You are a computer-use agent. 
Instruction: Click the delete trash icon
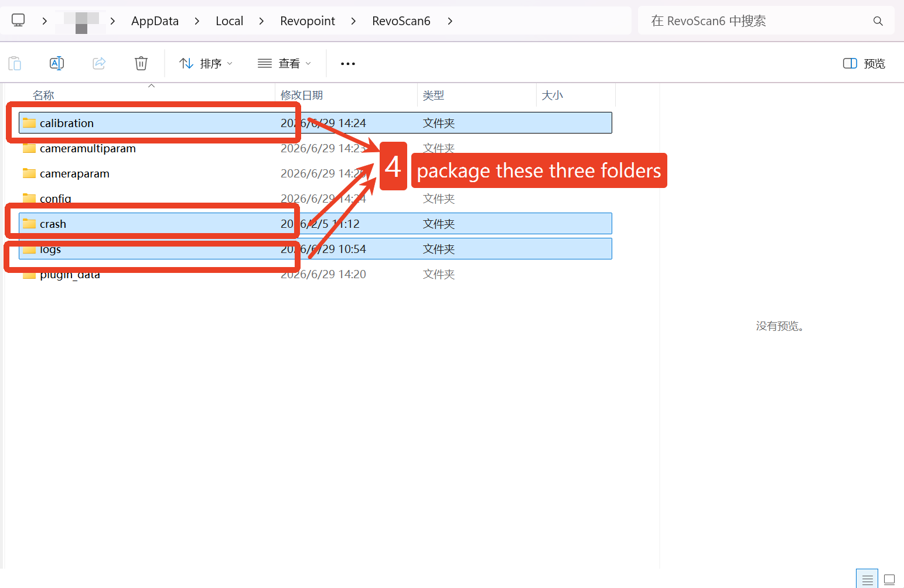[141, 63]
